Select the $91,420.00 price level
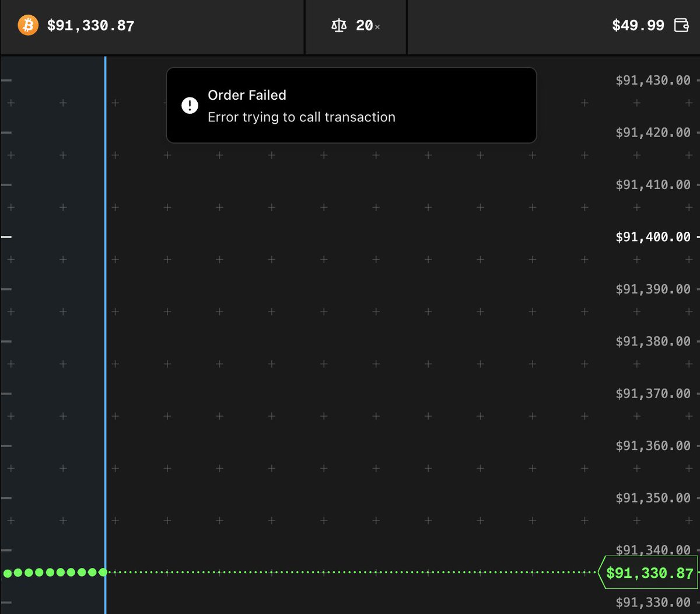Viewport: 700px width, 614px height. pos(653,132)
